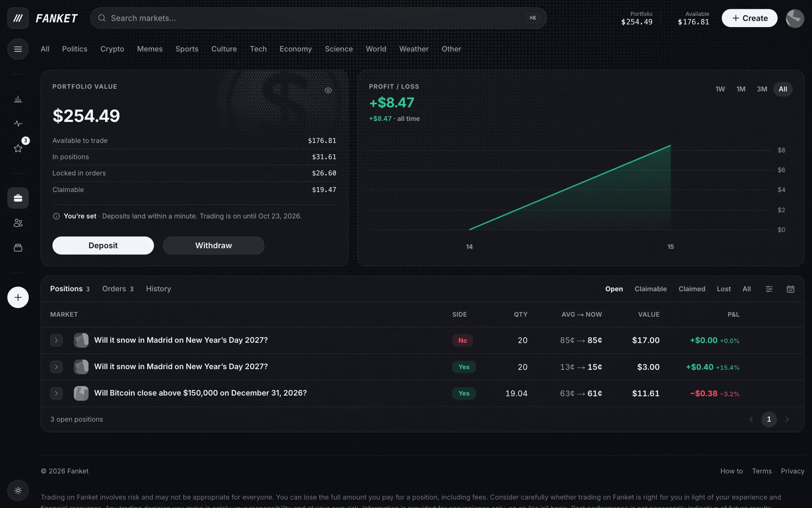Filter positions by Open

point(614,289)
